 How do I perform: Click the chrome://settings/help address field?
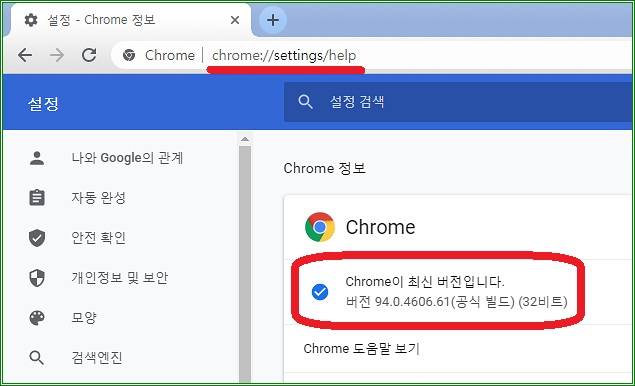(x=284, y=55)
